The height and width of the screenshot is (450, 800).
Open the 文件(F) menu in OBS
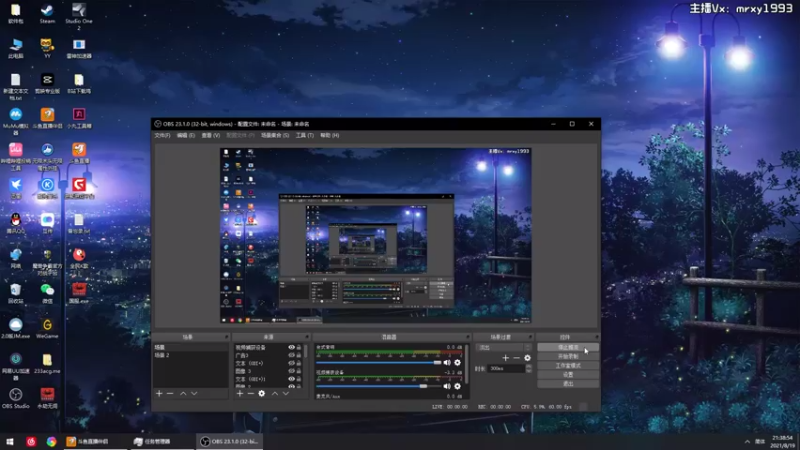(162, 136)
